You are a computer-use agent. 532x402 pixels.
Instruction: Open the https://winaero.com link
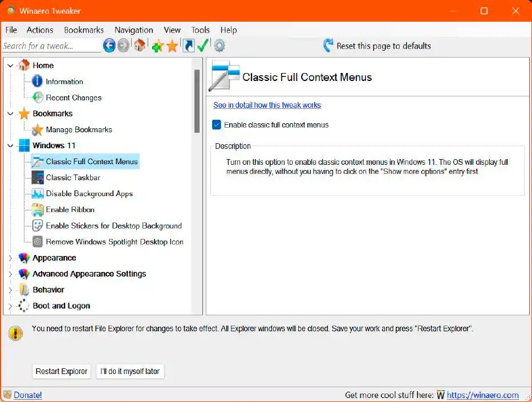(483, 395)
